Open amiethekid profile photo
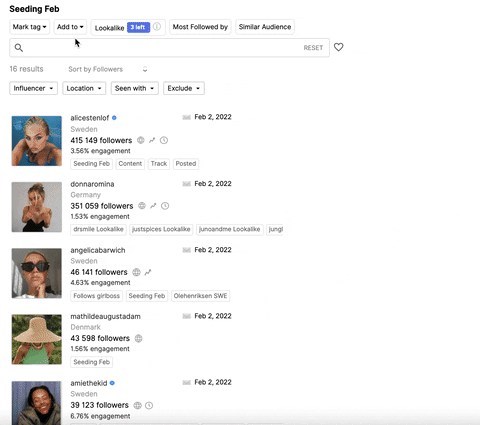This screenshot has width=480, height=425. click(x=37, y=403)
